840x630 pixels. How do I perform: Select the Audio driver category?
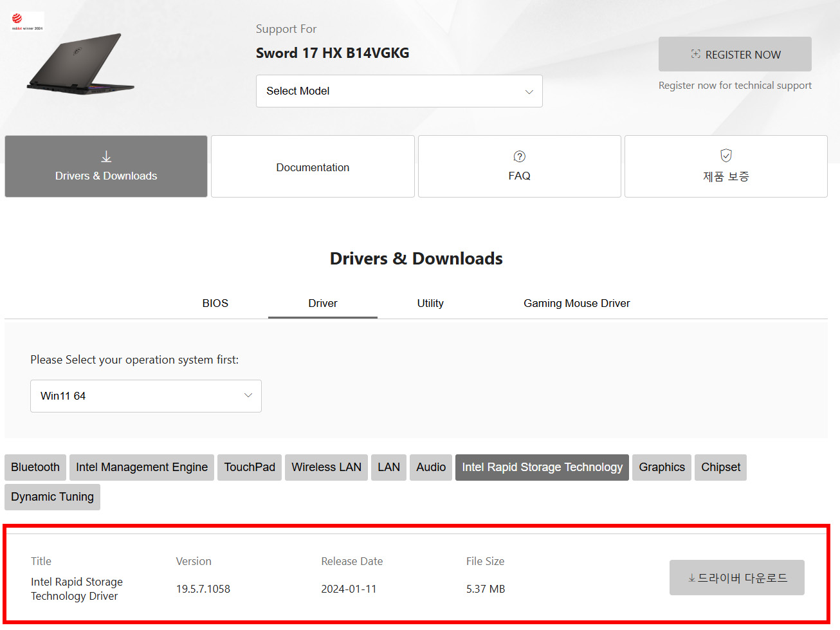tap(431, 467)
